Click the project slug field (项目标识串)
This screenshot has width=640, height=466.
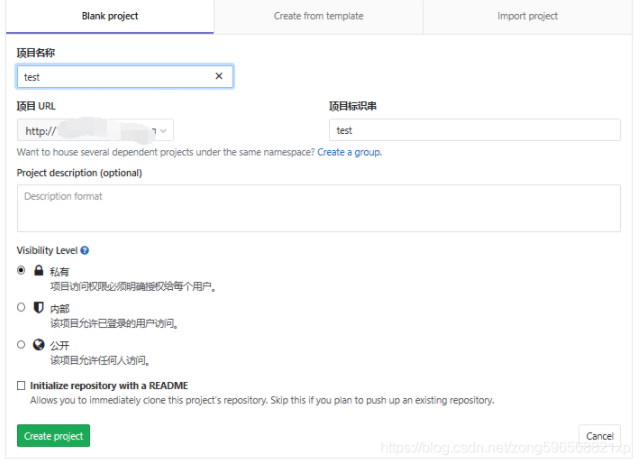pos(475,130)
